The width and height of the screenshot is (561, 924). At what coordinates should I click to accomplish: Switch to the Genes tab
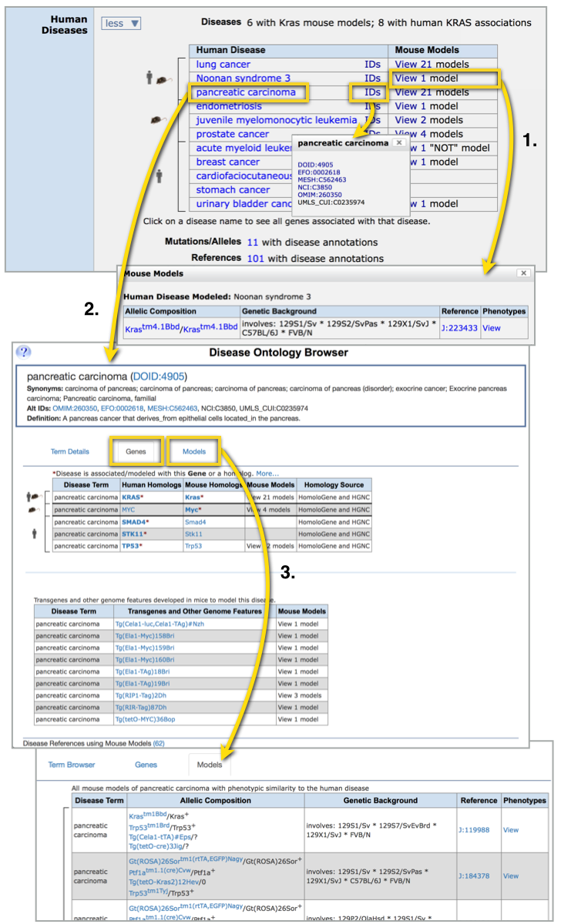(136, 451)
